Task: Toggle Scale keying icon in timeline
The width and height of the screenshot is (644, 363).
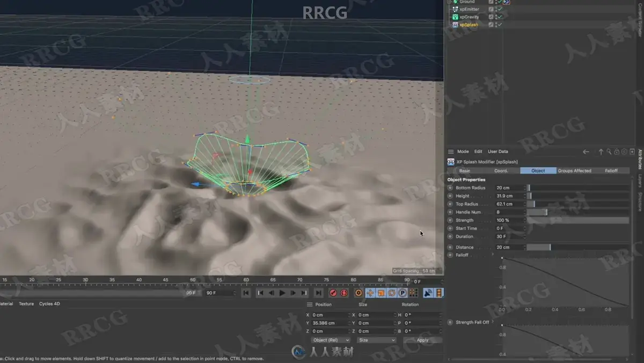Action: click(x=381, y=293)
